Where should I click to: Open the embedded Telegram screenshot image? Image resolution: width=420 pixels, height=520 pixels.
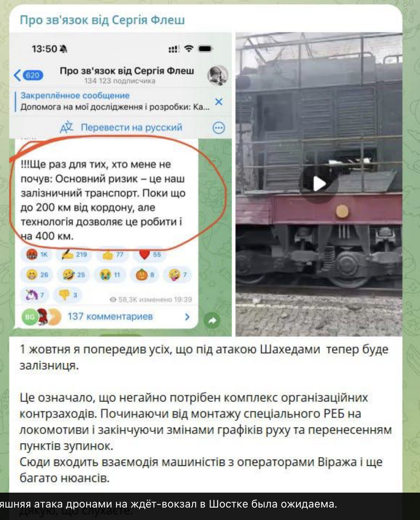click(x=121, y=185)
